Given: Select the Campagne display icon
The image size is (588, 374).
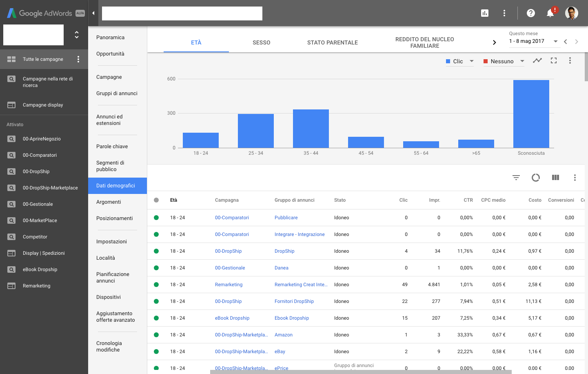Looking at the screenshot, I should point(11,105).
